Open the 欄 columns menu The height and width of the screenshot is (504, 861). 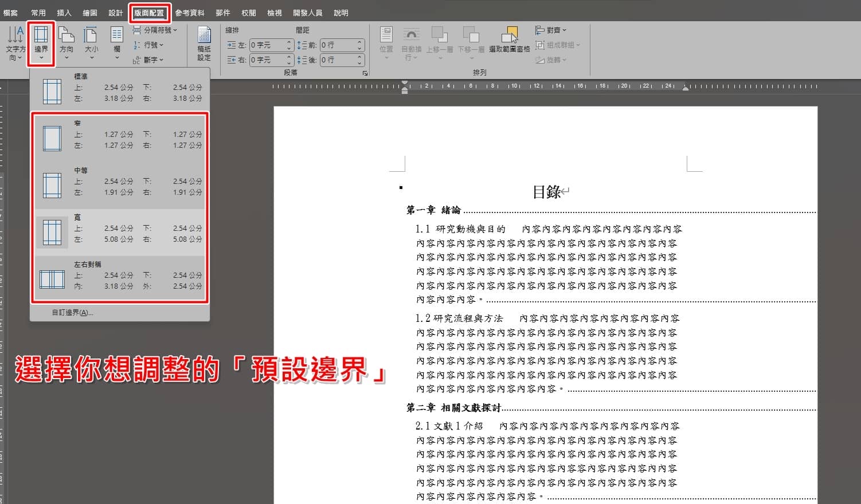[117, 43]
